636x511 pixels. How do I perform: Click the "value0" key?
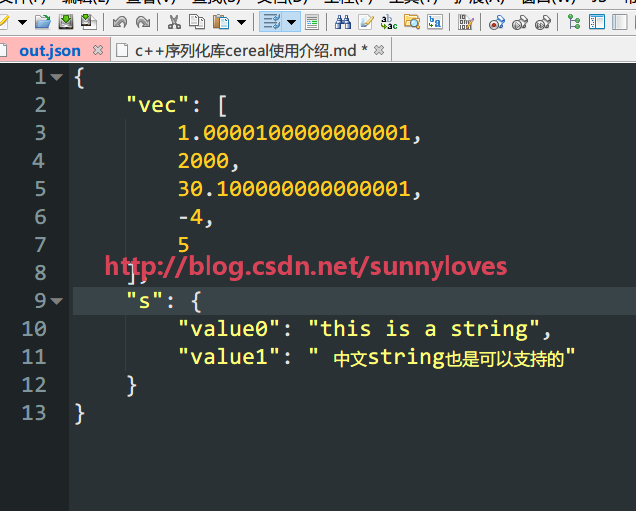pos(230,329)
